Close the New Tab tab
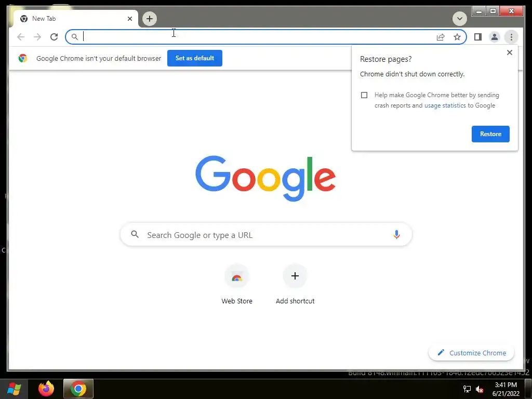This screenshot has height=399, width=532. [129, 19]
